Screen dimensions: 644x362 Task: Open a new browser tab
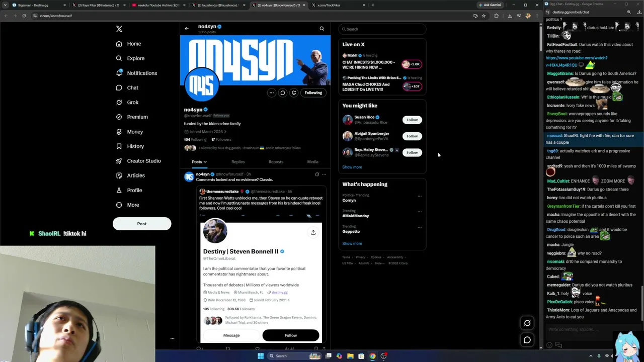tap(373, 5)
